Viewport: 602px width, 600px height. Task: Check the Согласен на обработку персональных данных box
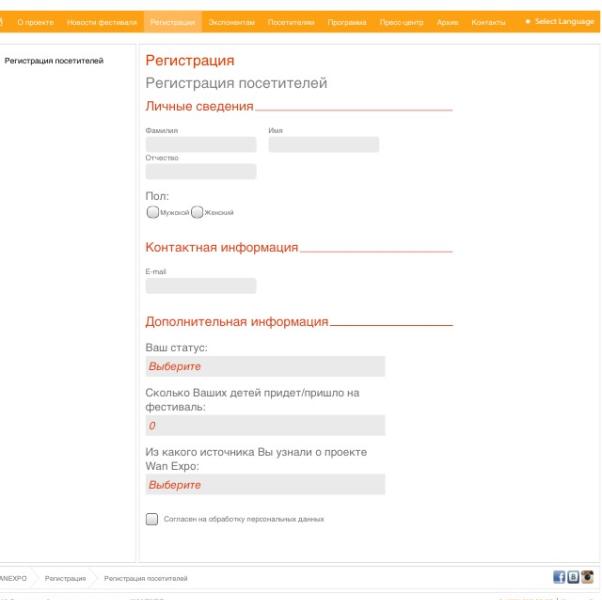tap(152, 519)
